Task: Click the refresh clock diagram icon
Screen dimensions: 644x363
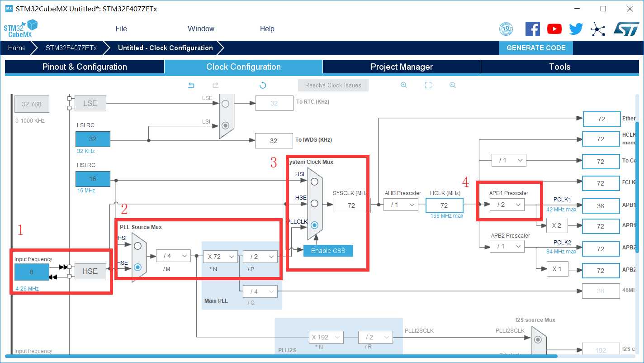Action: click(x=262, y=85)
